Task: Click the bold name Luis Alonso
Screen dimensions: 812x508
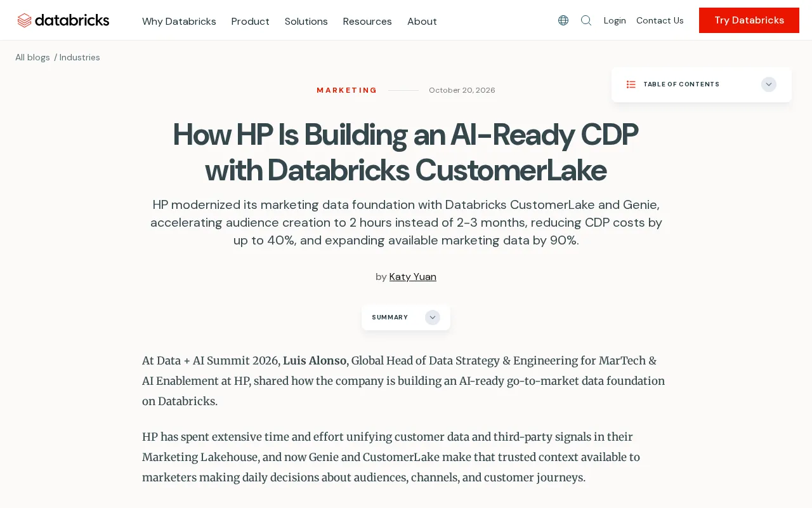Action: pos(315,361)
